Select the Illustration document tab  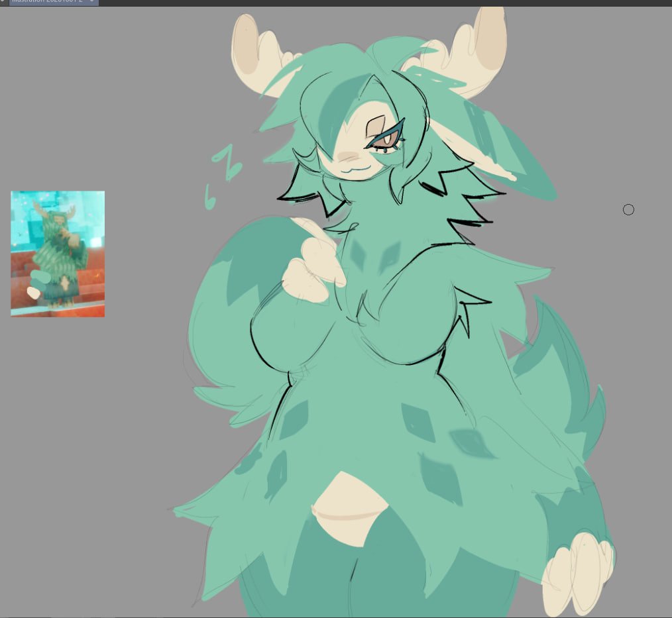click(54, 2)
